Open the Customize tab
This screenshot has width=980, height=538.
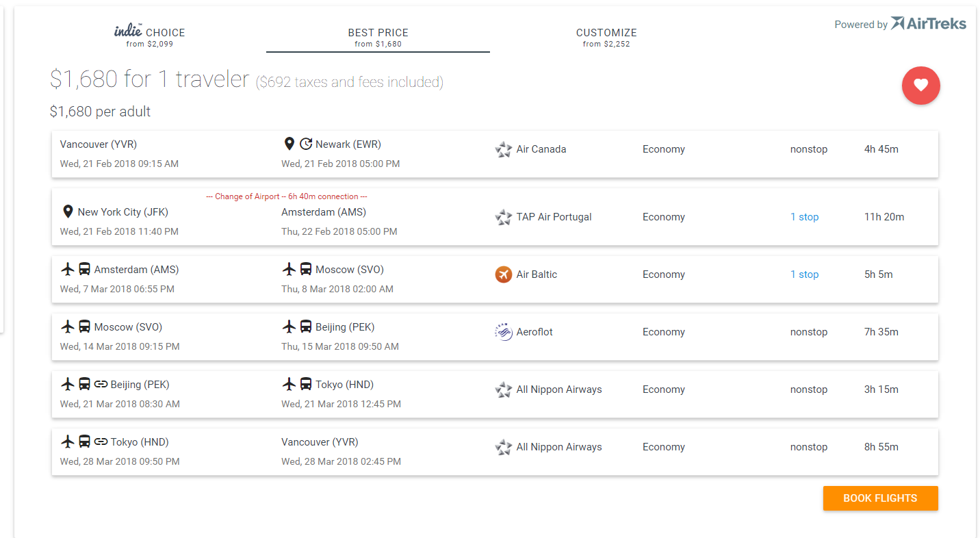pyautogui.click(x=606, y=37)
